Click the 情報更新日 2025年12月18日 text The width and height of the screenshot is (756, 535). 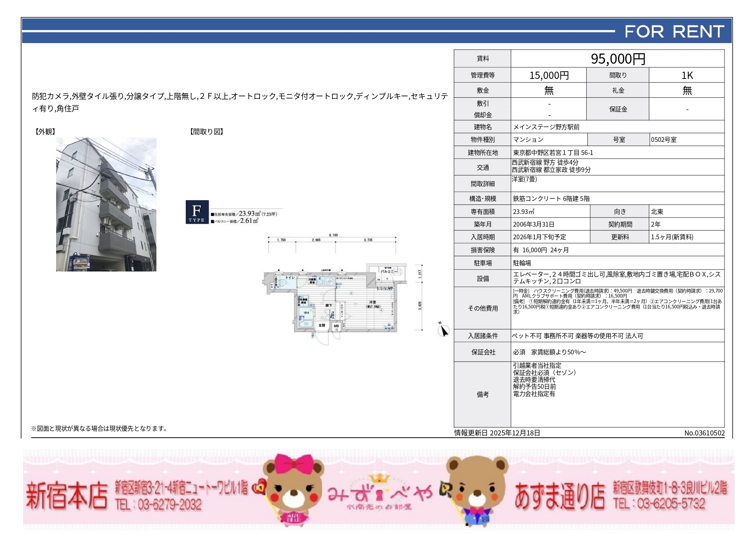[x=497, y=433]
